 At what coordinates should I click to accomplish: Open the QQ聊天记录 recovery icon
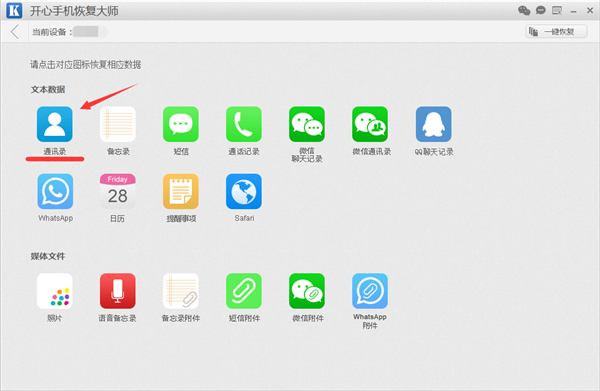tap(434, 124)
